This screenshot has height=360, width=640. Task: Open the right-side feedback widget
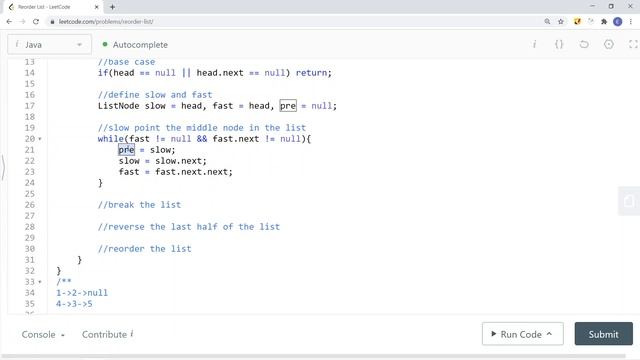629,201
